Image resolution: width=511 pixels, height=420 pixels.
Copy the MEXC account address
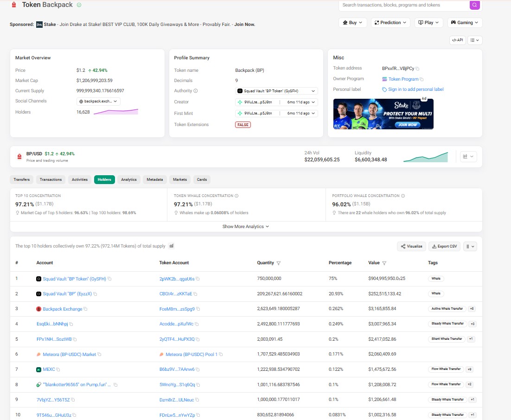tap(58, 369)
